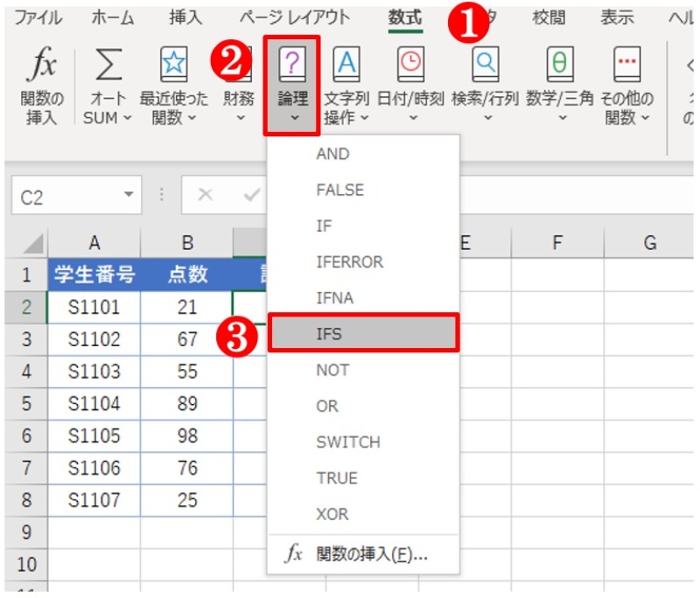This screenshot has height=598, width=700.
Task: Click the Insert Function fx icon
Action: [x=41, y=66]
